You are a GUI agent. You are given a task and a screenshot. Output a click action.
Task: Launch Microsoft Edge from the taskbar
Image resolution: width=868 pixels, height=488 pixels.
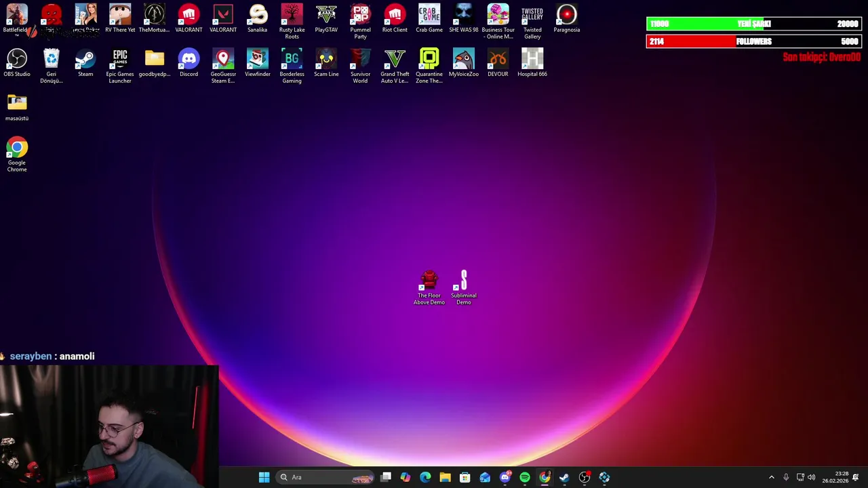425,477
